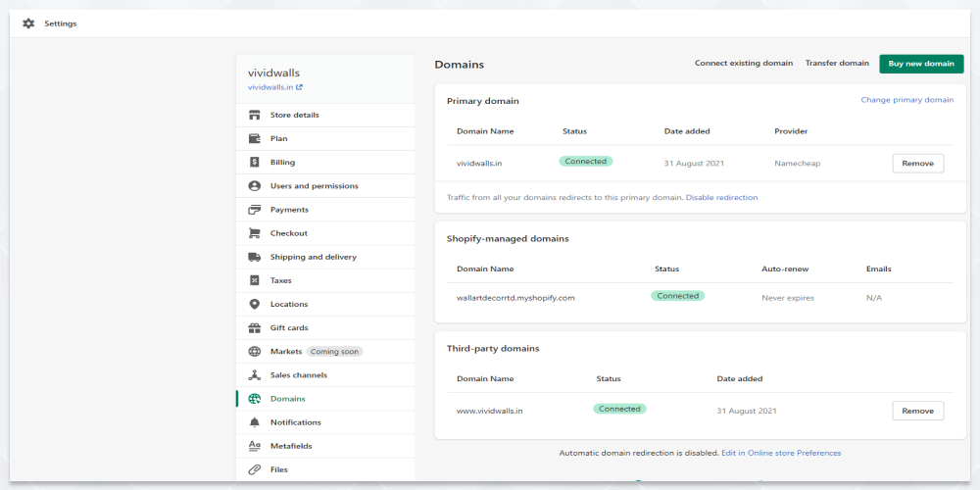Click Buy new domain button

921,64
